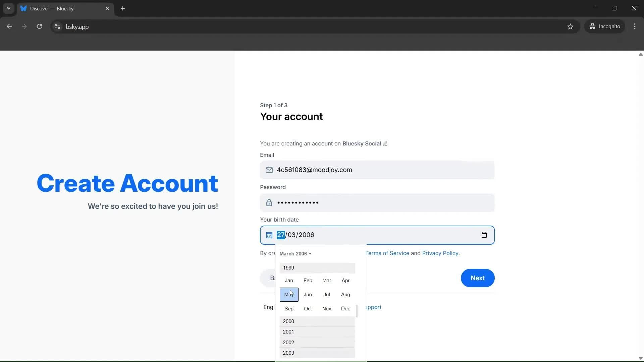Open the March 2006 month-year dropdown

pos(295,254)
